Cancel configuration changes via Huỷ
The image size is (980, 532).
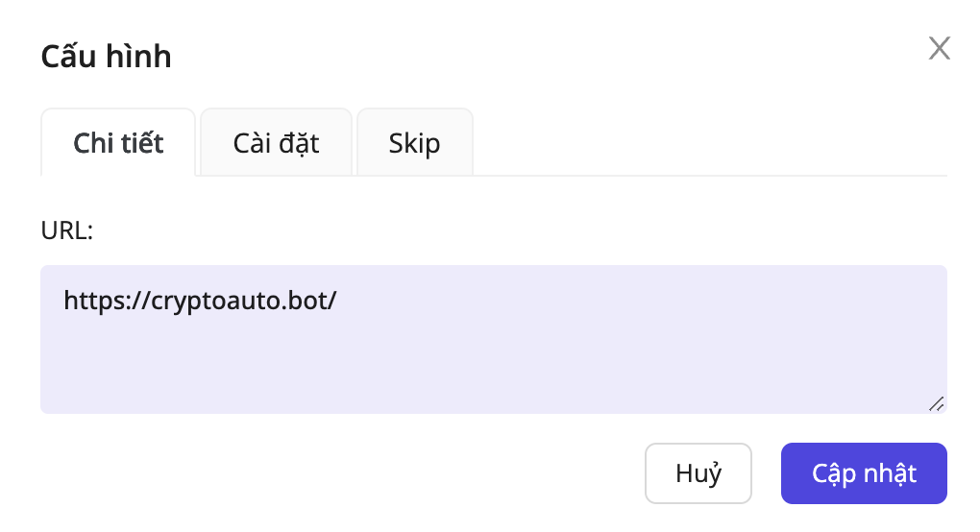pyautogui.click(x=698, y=473)
